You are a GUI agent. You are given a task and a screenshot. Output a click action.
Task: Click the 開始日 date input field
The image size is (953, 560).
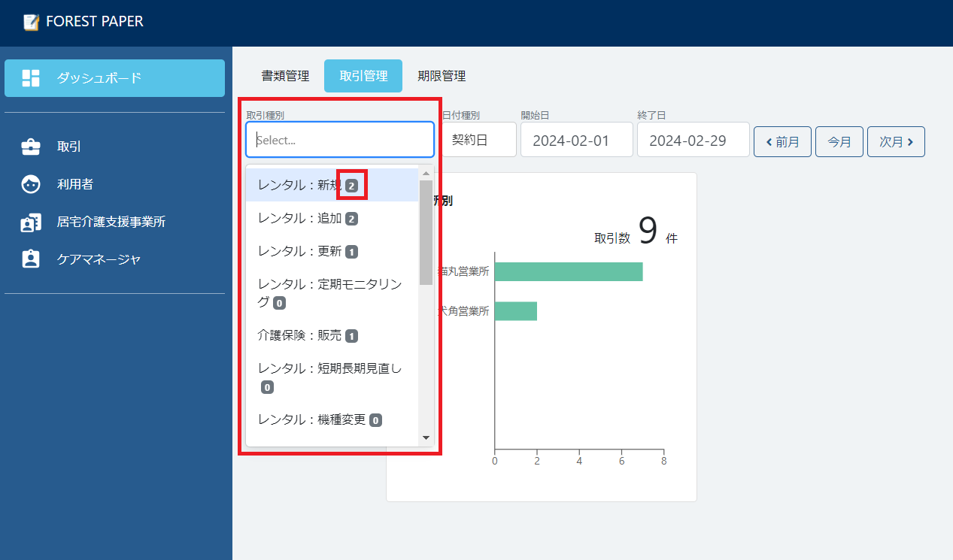(x=576, y=139)
